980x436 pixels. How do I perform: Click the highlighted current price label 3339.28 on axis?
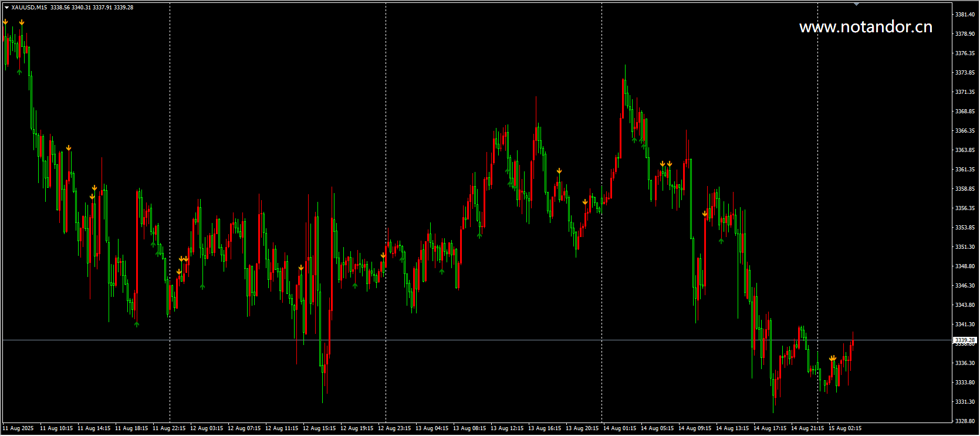[x=965, y=340]
